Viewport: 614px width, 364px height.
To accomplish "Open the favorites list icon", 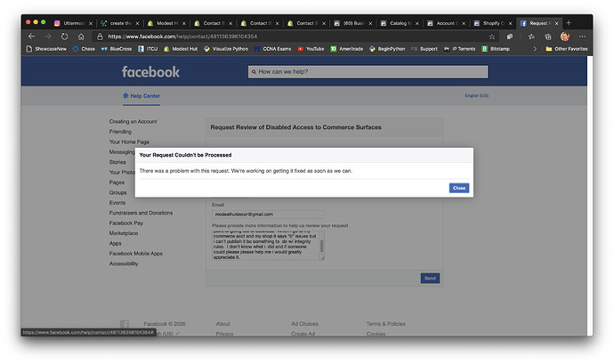I will pyautogui.click(x=531, y=36).
